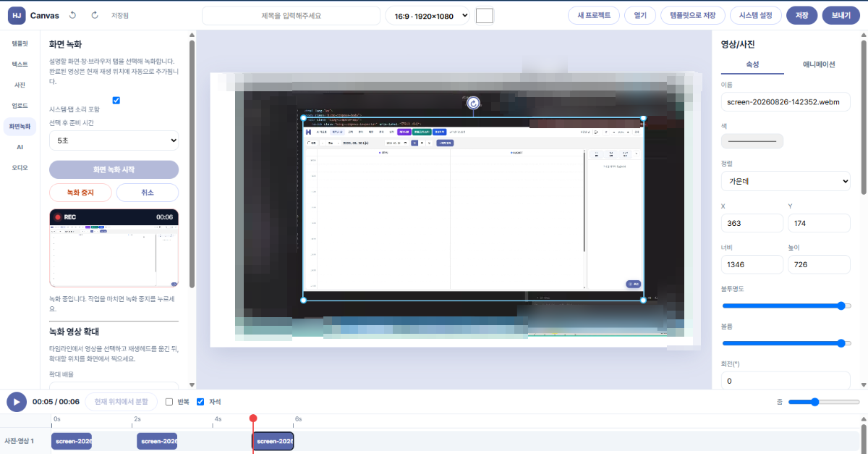The width and height of the screenshot is (868, 454).
Task: Click the rotate handle above selected video
Action: [473, 104]
